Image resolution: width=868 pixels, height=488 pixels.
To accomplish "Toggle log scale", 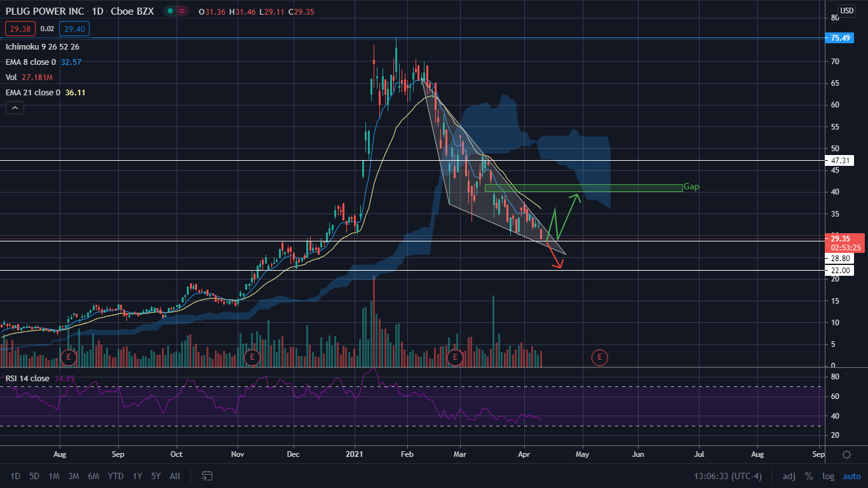I will point(828,476).
